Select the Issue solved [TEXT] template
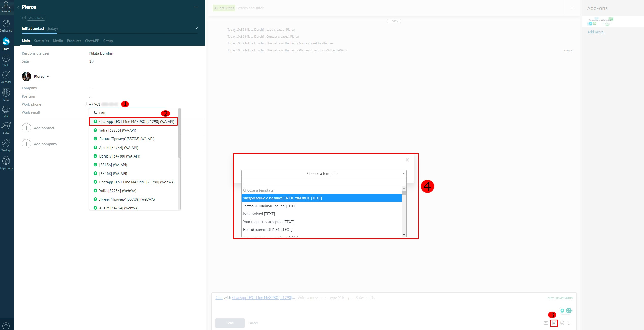 [x=259, y=214]
